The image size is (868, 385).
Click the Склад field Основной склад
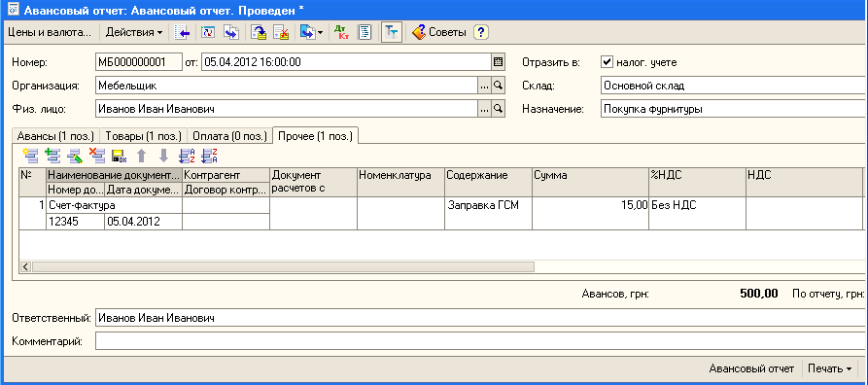734,86
